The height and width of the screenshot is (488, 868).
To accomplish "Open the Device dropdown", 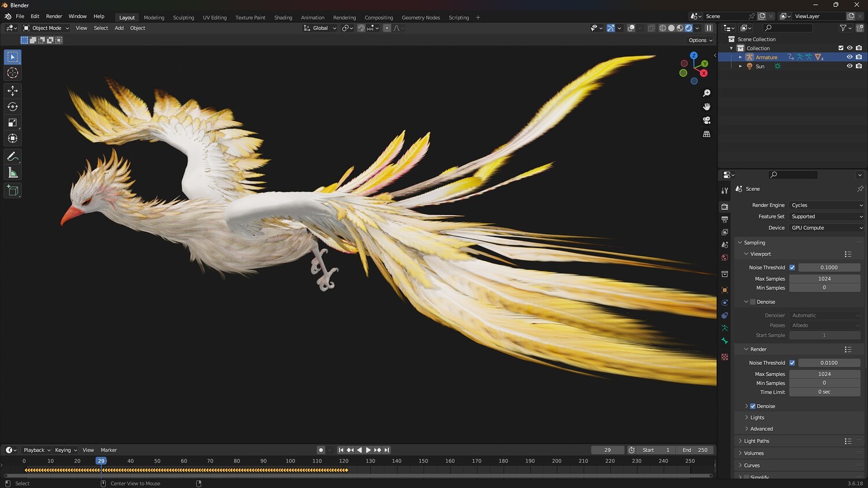I will point(827,228).
